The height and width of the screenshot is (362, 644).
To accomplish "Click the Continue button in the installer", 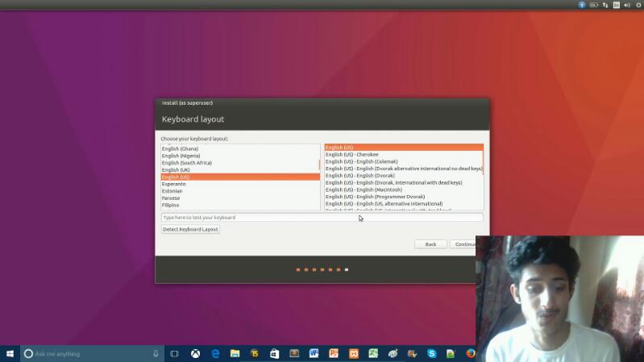I will [x=463, y=244].
